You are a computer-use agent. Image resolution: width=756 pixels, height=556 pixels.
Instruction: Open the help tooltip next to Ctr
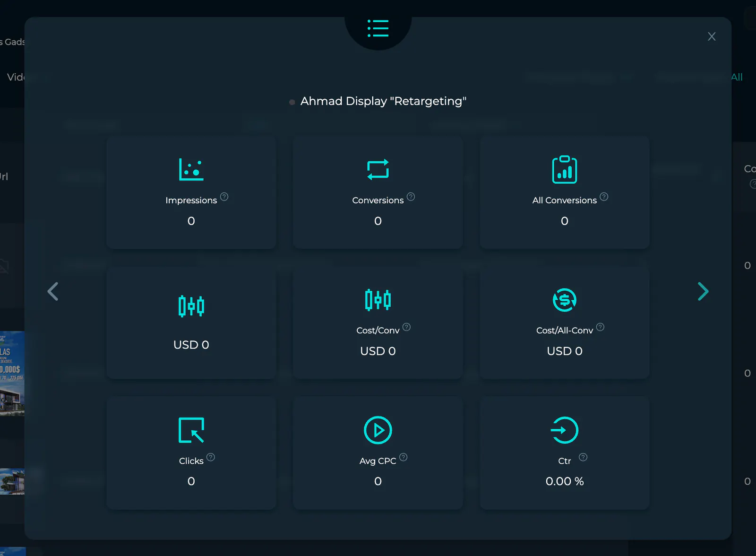pyautogui.click(x=583, y=457)
